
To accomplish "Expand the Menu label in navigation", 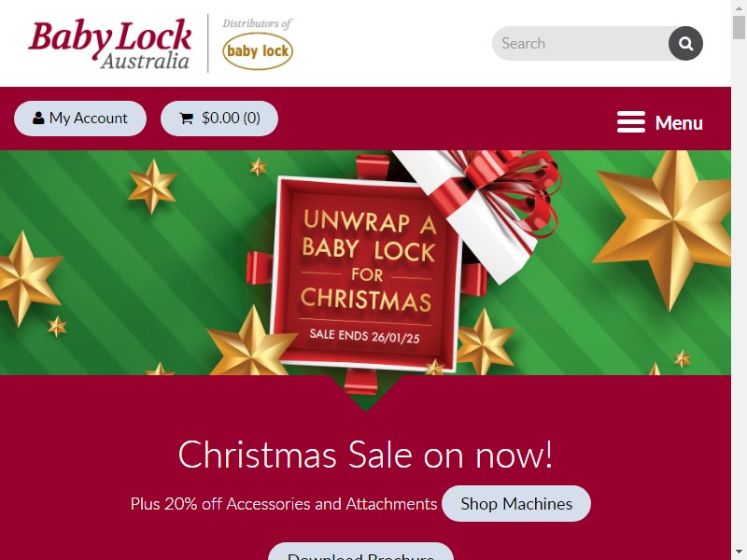I will pyautogui.click(x=679, y=123).
